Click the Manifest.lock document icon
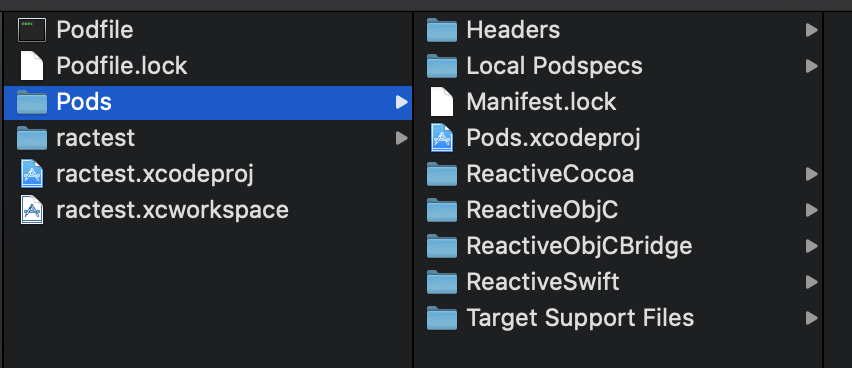Image resolution: width=852 pixels, height=368 pixels. coord(442,102)
